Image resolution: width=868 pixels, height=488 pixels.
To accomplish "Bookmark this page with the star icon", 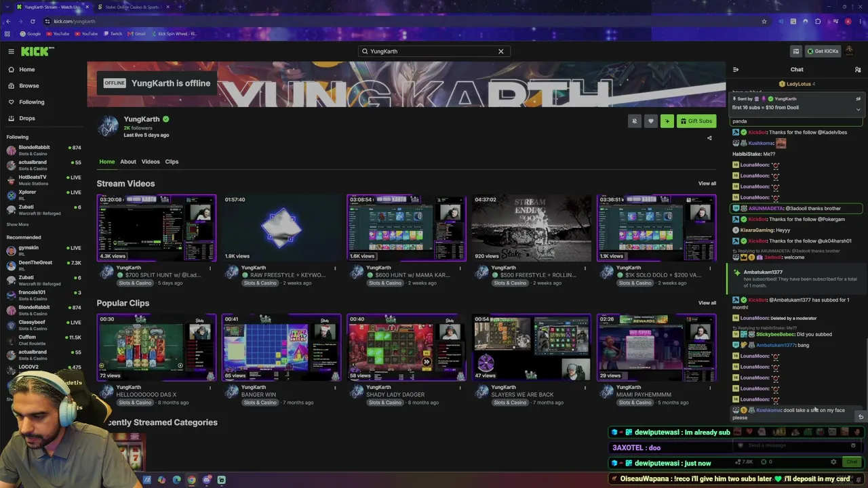I will click(764, 22).
